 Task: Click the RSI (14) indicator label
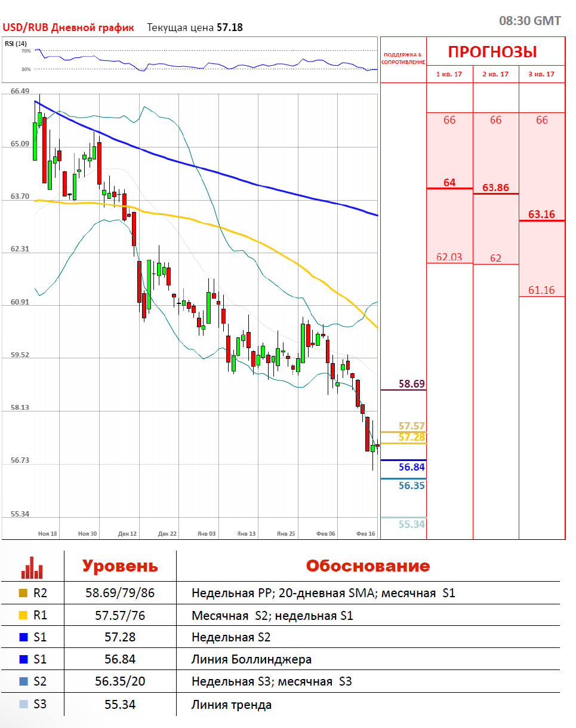point(16,44)
